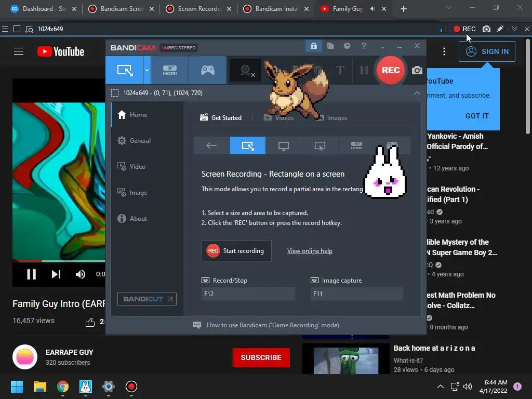
Task: Click the pause recording icon in Bandicam
Action: [364, 70]
